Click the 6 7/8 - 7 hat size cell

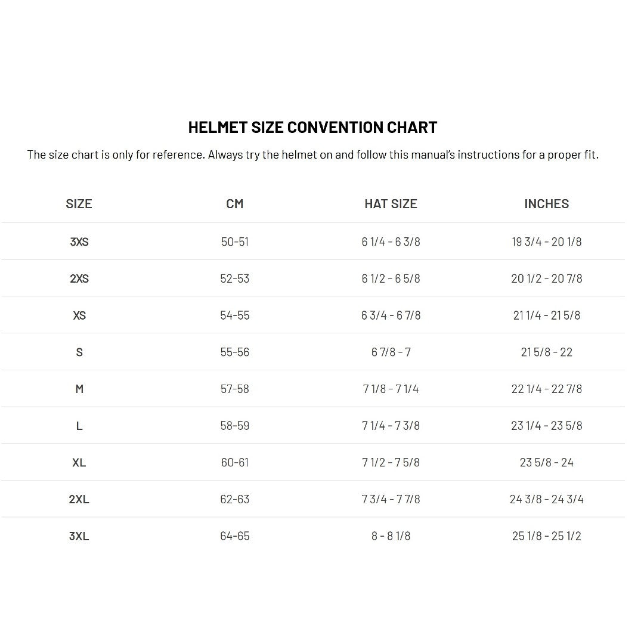coord(391,352)
